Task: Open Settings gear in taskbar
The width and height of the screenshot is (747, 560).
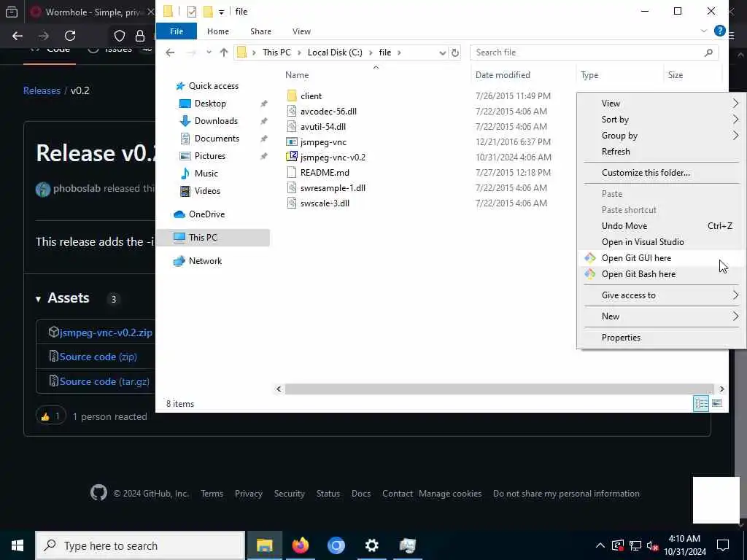Action: pos(371,545)
